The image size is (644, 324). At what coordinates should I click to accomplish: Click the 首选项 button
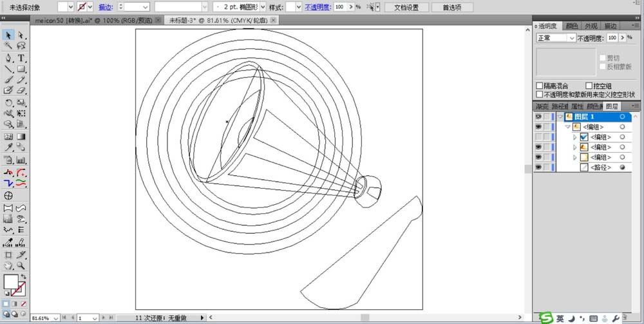click(452, 7)
